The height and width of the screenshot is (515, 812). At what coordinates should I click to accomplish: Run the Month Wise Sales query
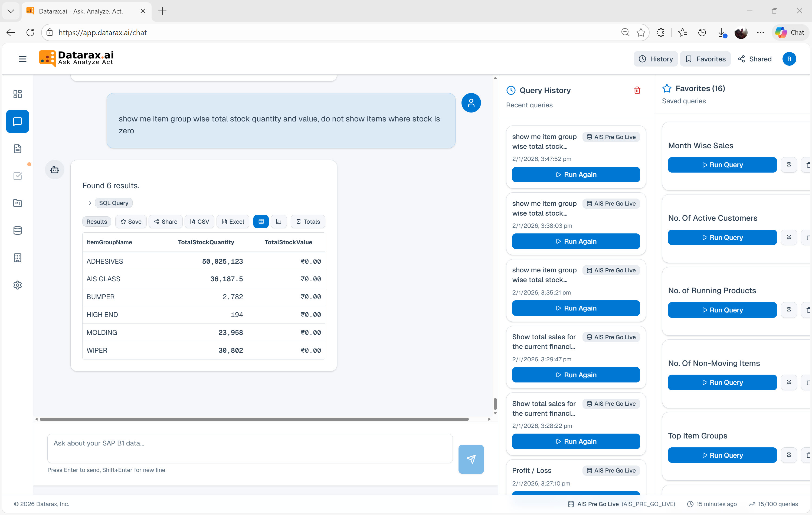click(722, 165)
